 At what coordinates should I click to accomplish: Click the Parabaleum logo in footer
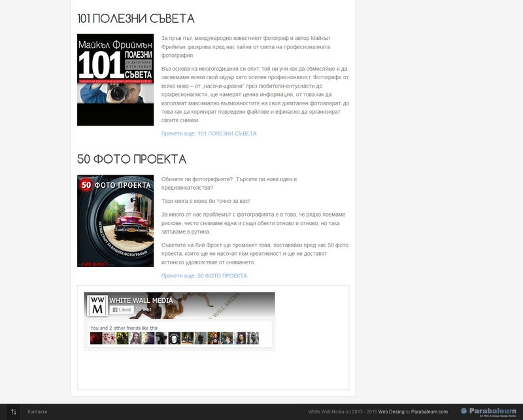point(488,412)
